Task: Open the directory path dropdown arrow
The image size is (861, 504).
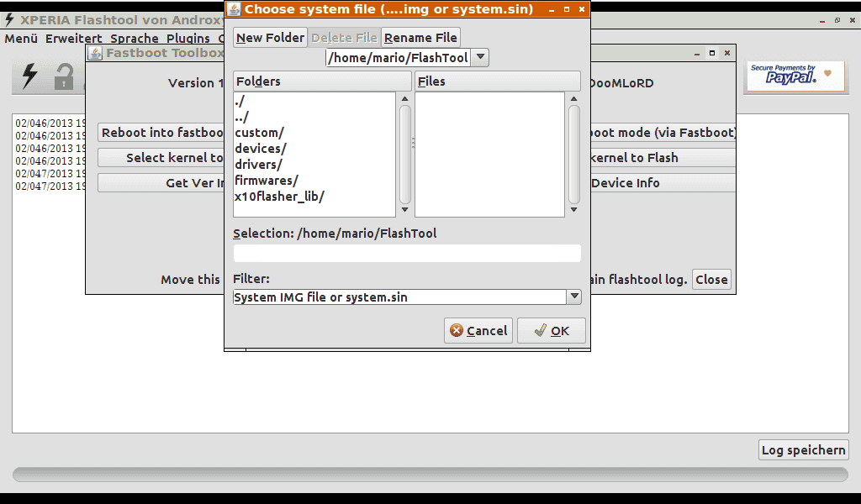Action: (480, 57)
